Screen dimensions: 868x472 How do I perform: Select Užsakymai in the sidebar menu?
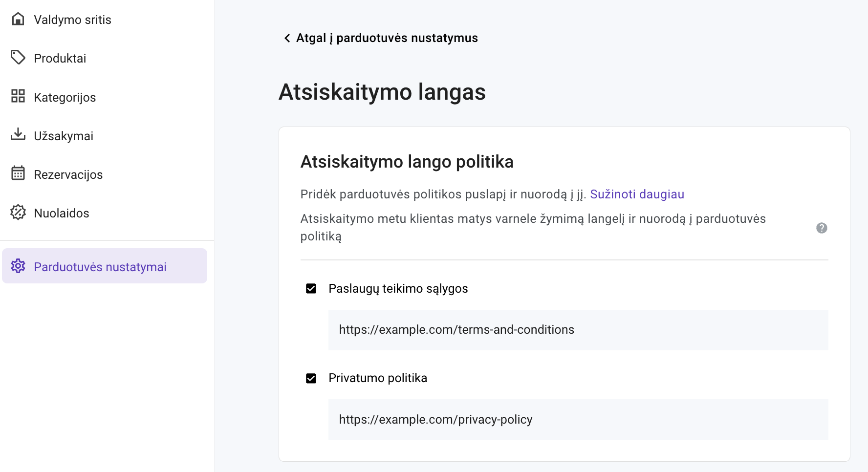63,135
